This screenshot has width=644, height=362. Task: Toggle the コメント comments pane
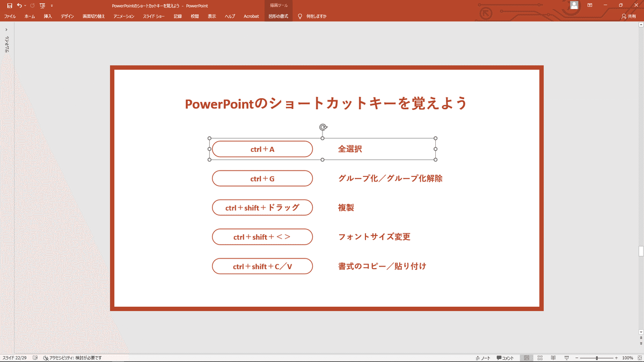505,358
